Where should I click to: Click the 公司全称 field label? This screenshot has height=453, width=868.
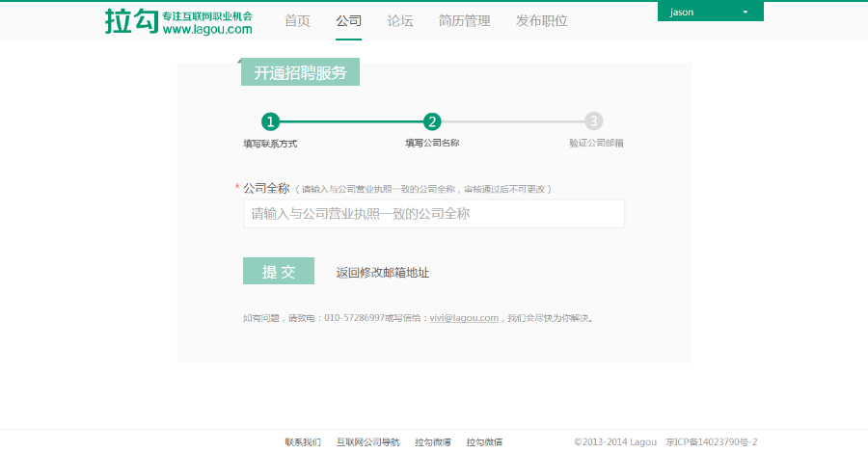tap(266, 189)
